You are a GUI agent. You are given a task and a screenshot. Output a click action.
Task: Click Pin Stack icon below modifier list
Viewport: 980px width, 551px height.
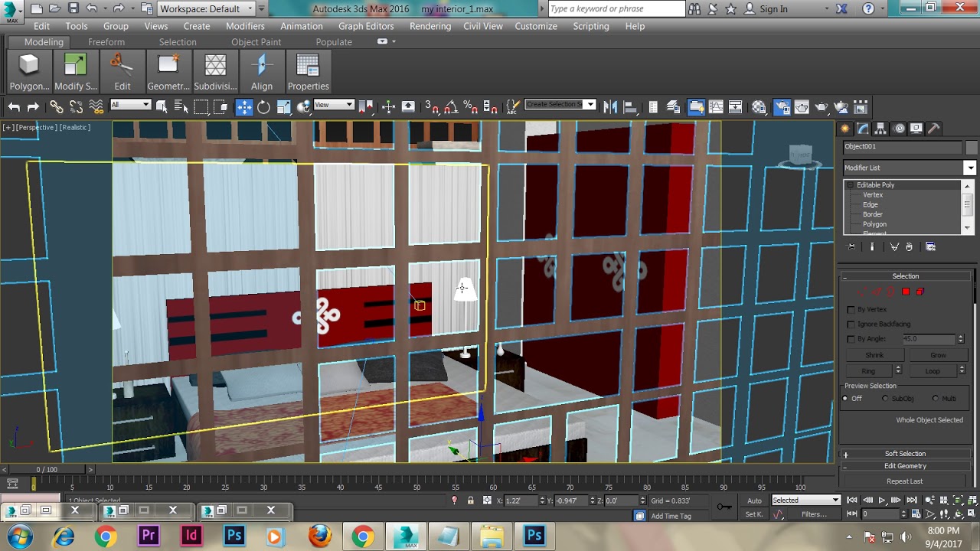(851, 246)
